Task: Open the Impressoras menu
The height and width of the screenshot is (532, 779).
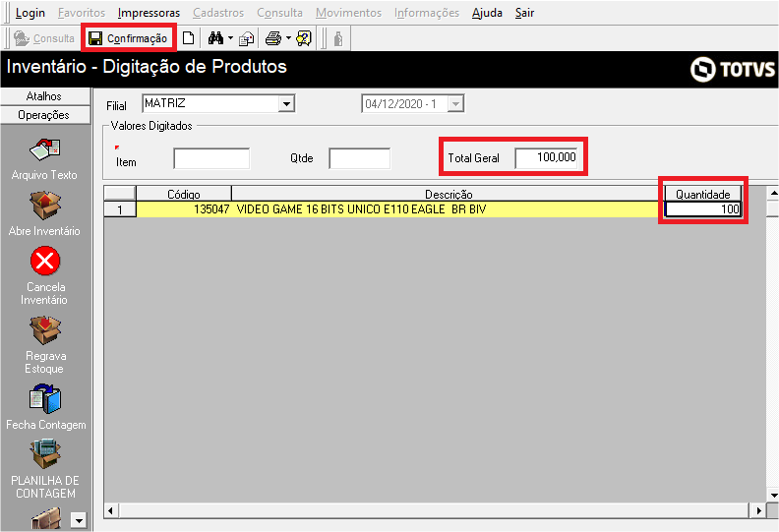Action: pos(150,13)
